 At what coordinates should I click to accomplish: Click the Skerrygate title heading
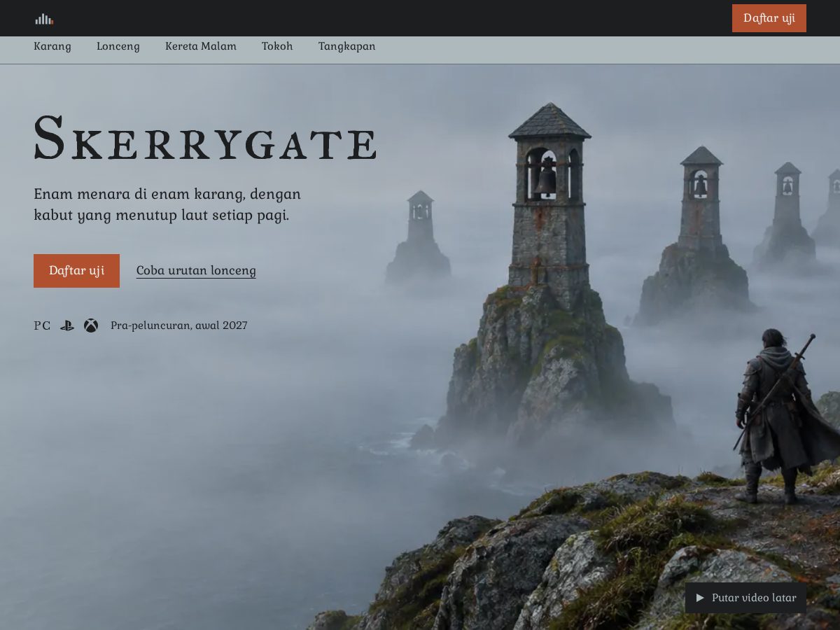[205, 139]
